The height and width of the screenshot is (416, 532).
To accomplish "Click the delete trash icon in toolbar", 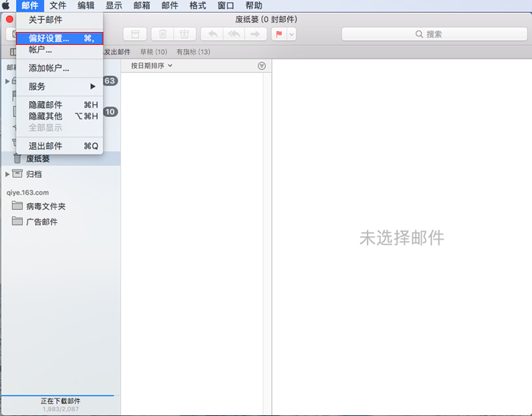I will (163, 34).
